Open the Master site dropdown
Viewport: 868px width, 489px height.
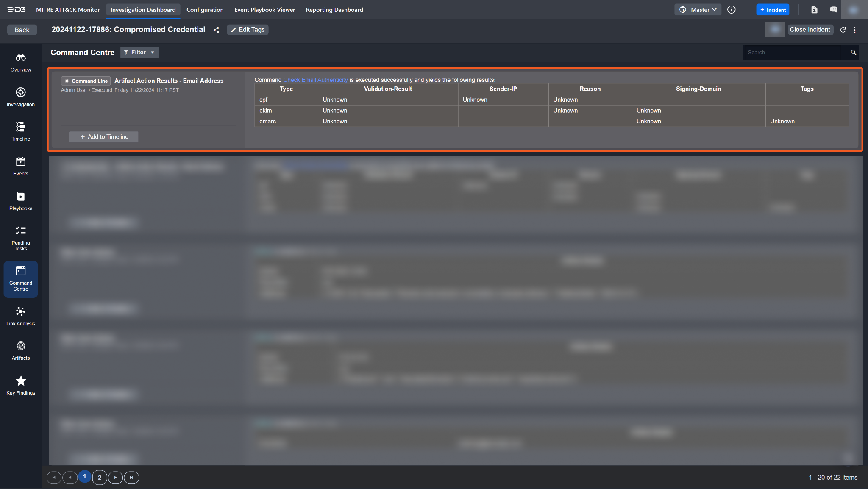(698, 10)
